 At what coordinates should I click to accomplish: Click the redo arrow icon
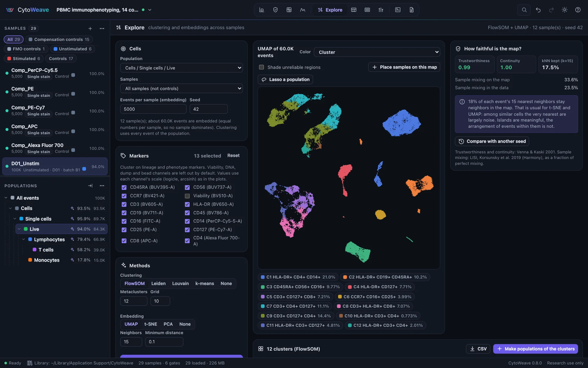(551, 10)
